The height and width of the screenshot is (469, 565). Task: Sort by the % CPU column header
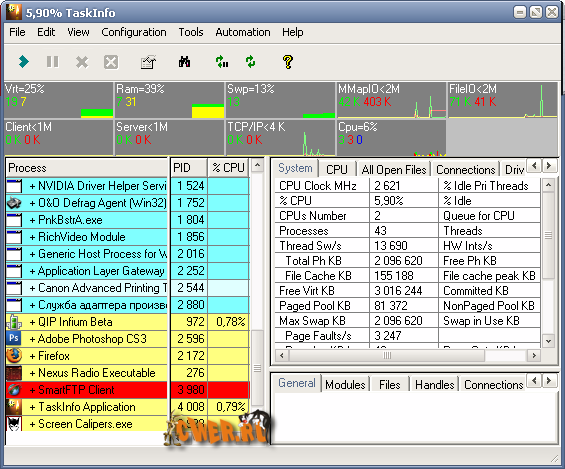[x=228, y=168]
